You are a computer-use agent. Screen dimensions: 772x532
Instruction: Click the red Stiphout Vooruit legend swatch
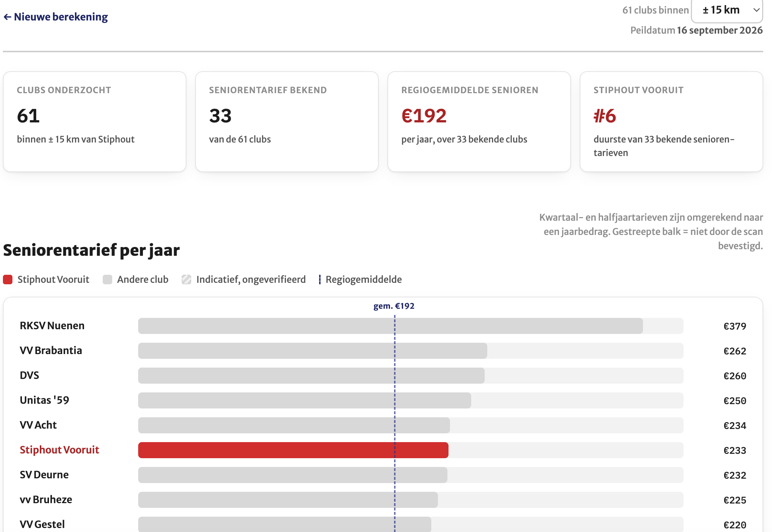point(8,280)
